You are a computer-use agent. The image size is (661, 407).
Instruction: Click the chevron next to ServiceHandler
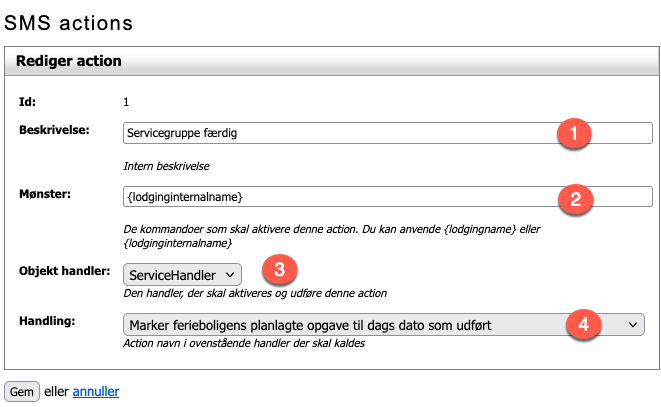[230, 275]
